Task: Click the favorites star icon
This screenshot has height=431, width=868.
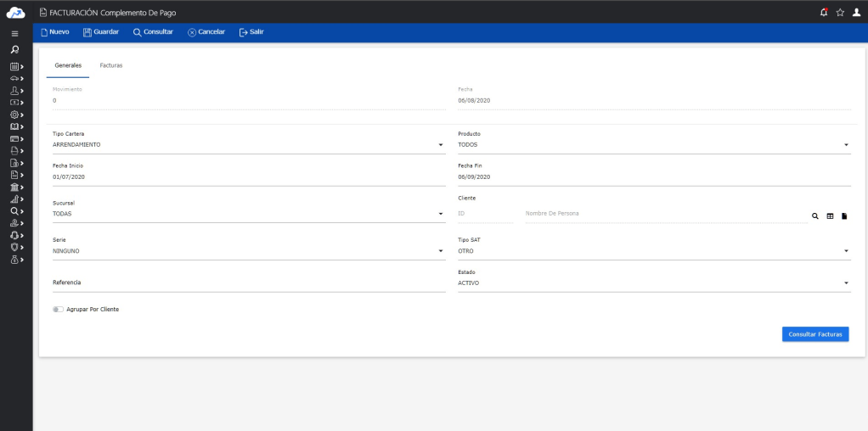Action: pyautogui.click(x=839, y=12)
